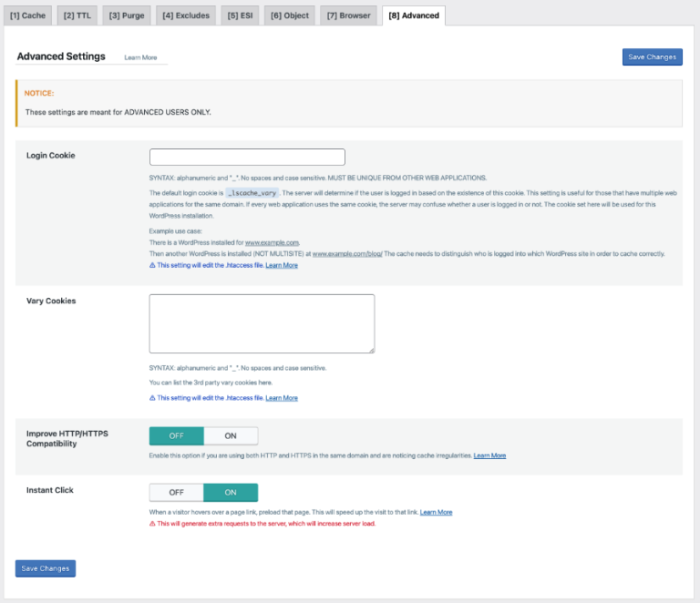700x603 pixels.
Task: Open the [5] ESI tab
Action: pos(241,15)
